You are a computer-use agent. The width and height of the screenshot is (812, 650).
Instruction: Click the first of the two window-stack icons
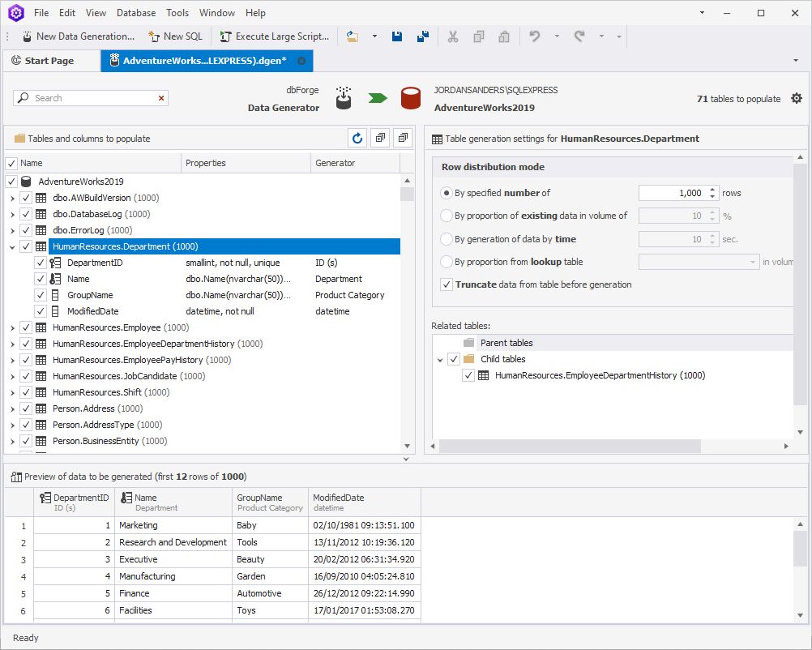(380, 139)
